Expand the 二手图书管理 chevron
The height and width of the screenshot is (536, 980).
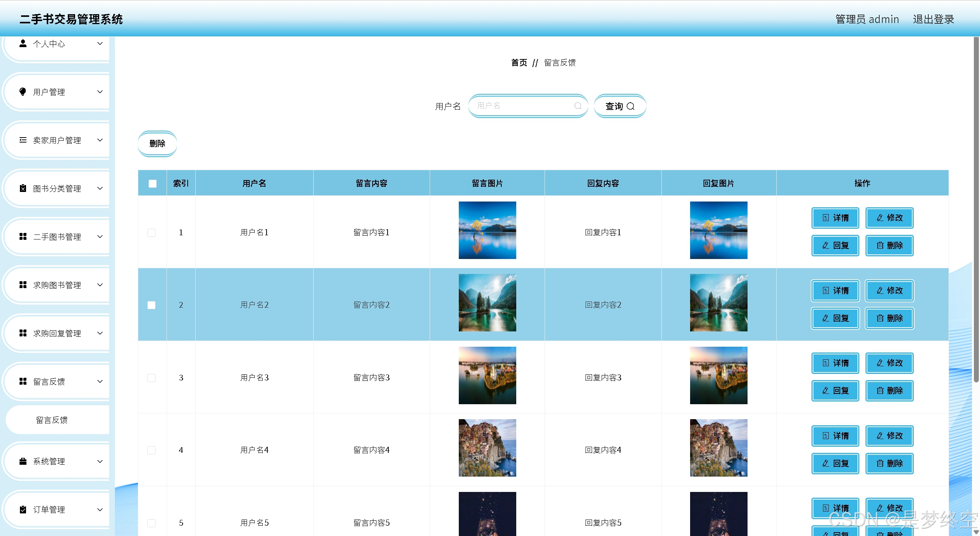coord(100,236)
